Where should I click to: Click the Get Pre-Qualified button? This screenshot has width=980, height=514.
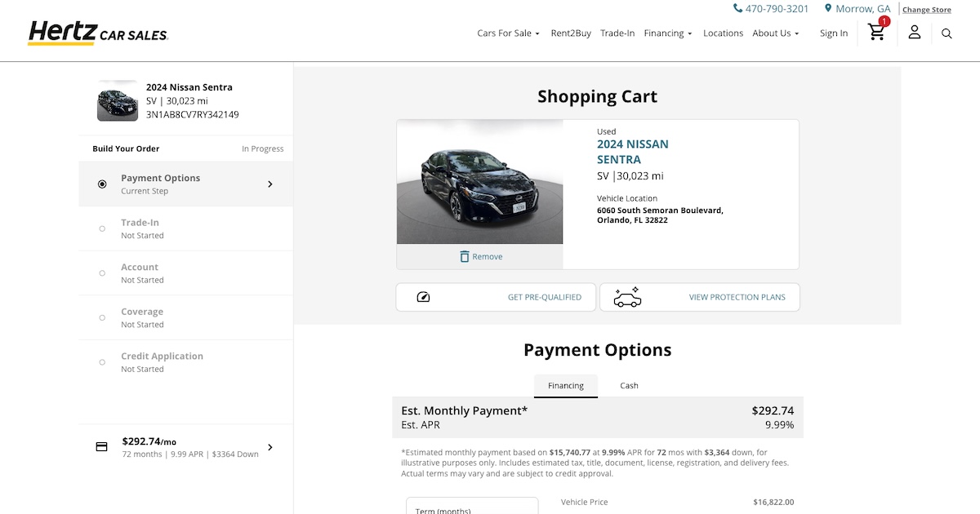pyautogui.click(x=545, y=297)
